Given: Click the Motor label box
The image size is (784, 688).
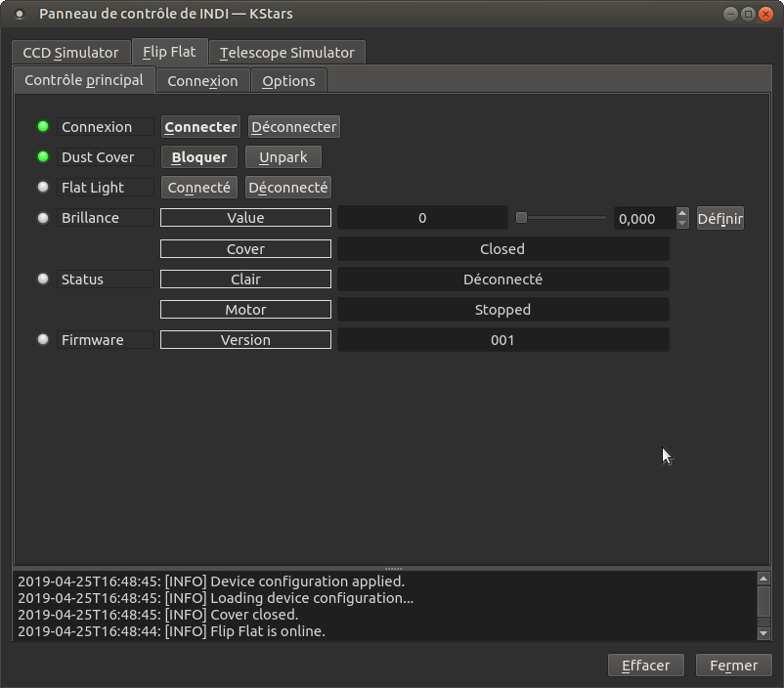Looking at the screenshot, I should tap(245, 310).
